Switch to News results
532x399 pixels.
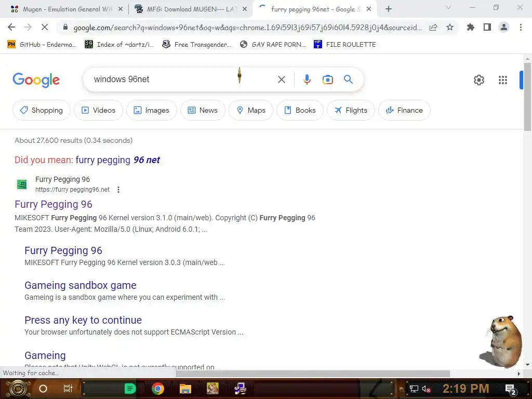tap(203, 110)
